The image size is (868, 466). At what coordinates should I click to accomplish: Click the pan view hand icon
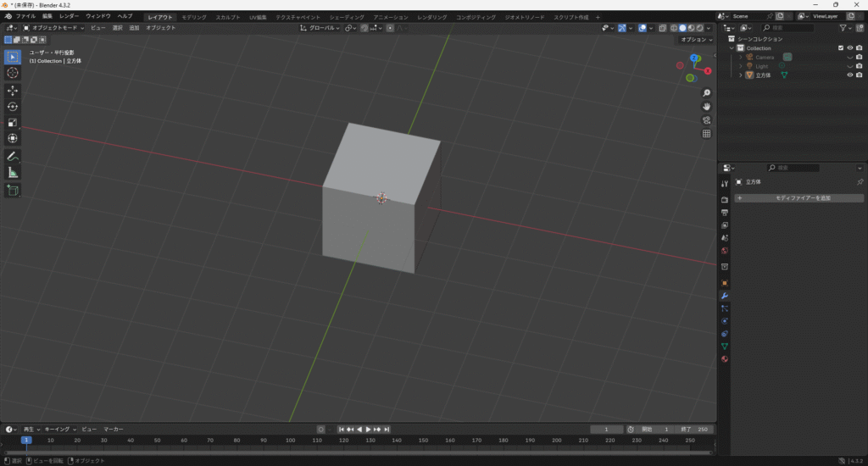[706, 106]
